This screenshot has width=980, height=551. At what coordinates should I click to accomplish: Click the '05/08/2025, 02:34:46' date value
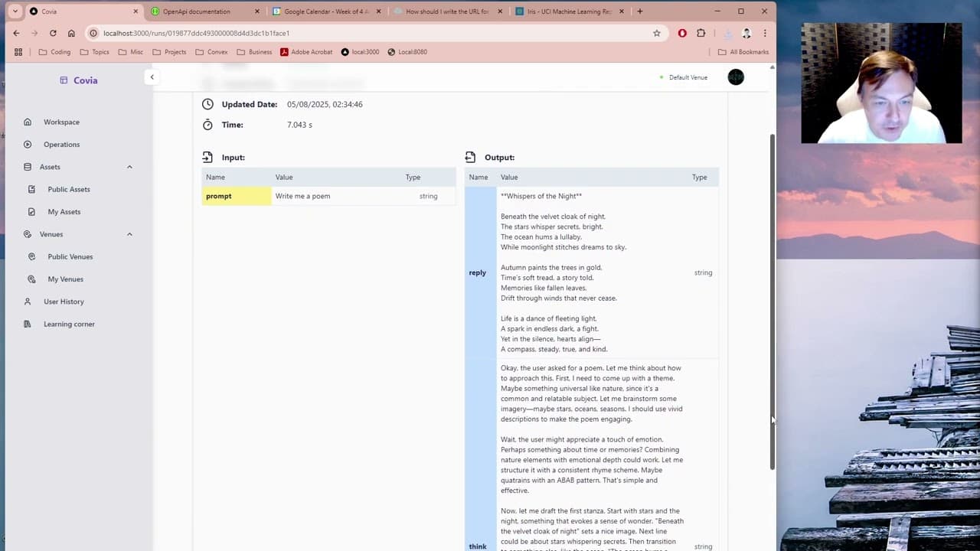pyautogui.click(x=325, y=104)
